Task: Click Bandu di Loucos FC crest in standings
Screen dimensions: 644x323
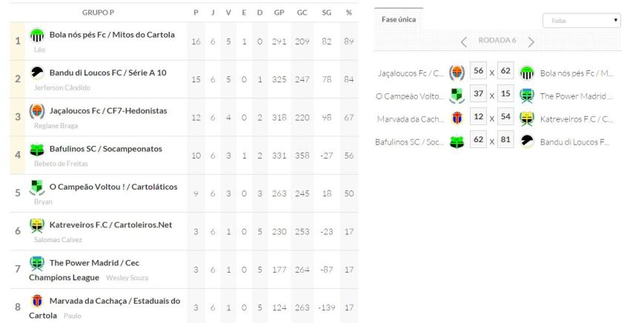Action: click(x=37, y=73)
